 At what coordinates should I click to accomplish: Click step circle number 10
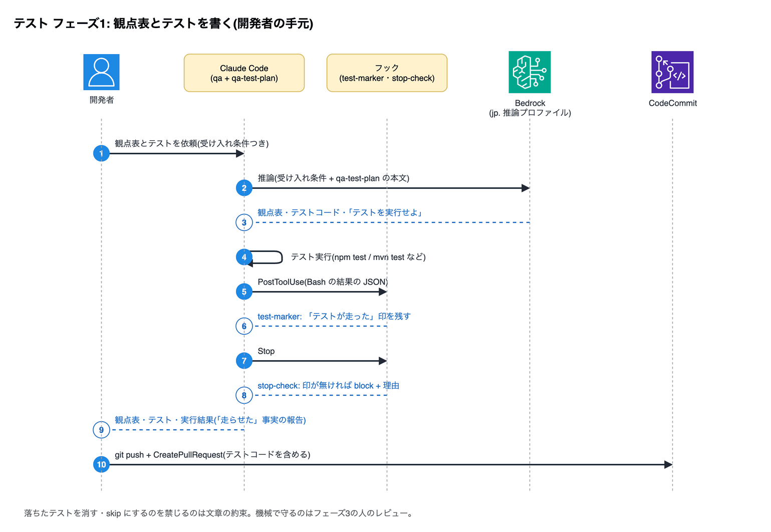101,464
